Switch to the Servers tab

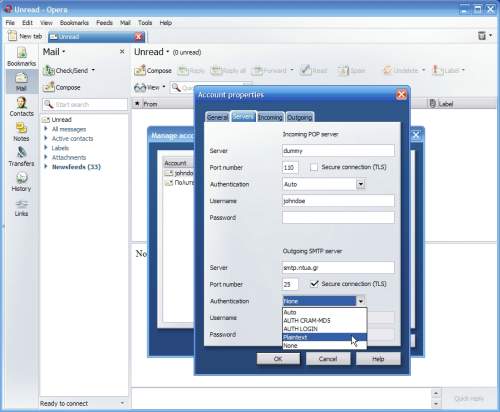coord(243,117)
